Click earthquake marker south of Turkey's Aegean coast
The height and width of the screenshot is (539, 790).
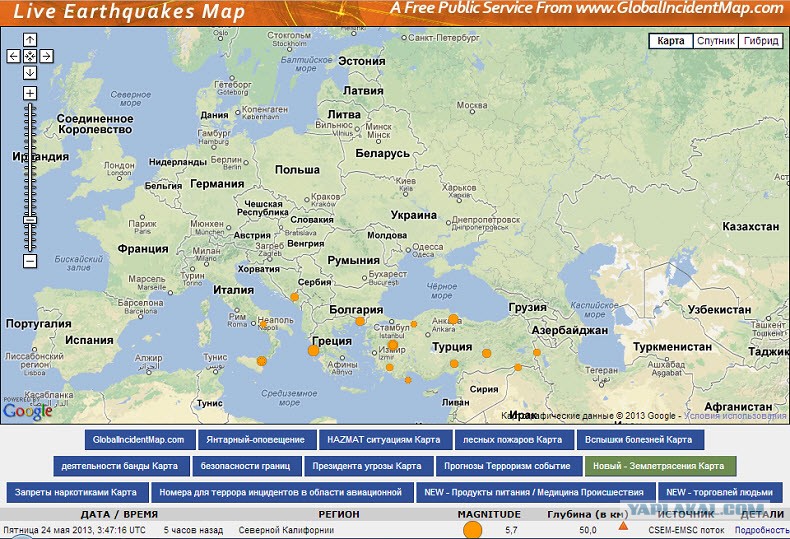pyautogui.click(x=408, y=380)
